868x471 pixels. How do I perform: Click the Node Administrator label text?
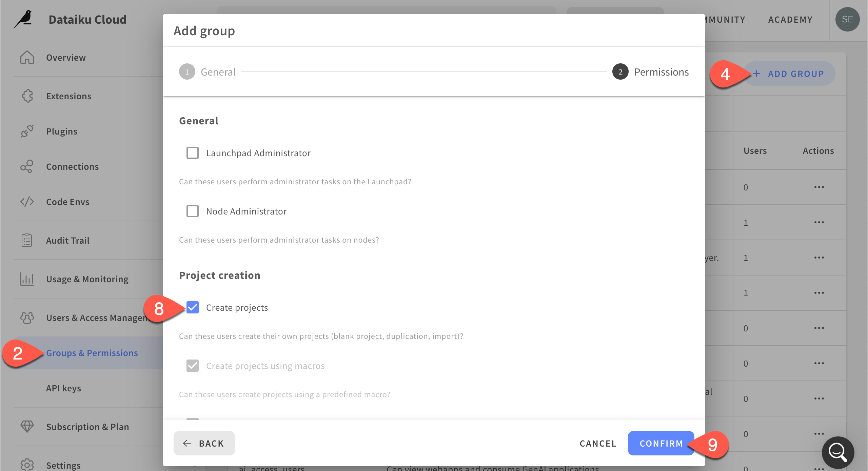pos(246,211)
